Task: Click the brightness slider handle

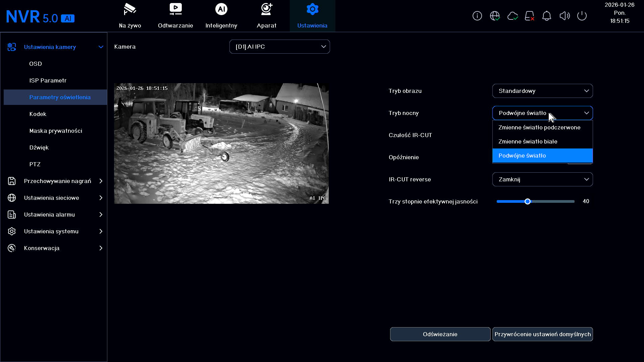Action: point(528,201)
